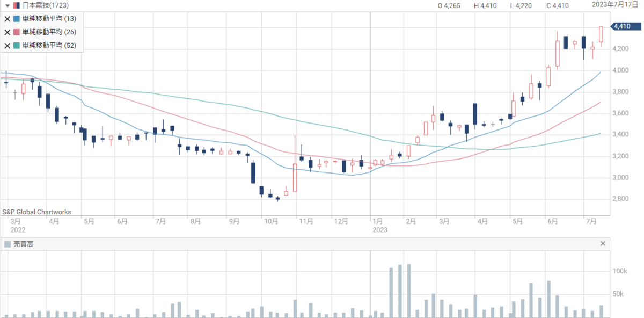Click the 2022 year label on time axis
This screenshot has width=644, height=318.
(17, 229)
